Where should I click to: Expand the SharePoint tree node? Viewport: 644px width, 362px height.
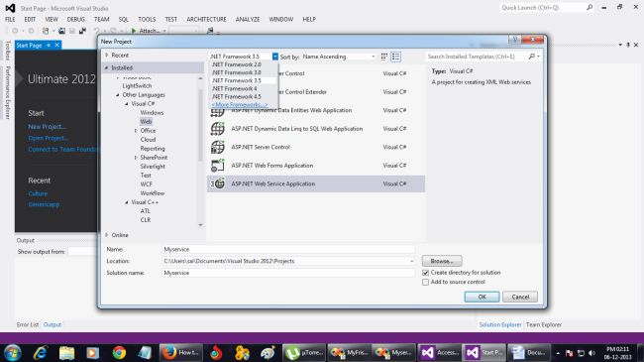click(136, 158)
